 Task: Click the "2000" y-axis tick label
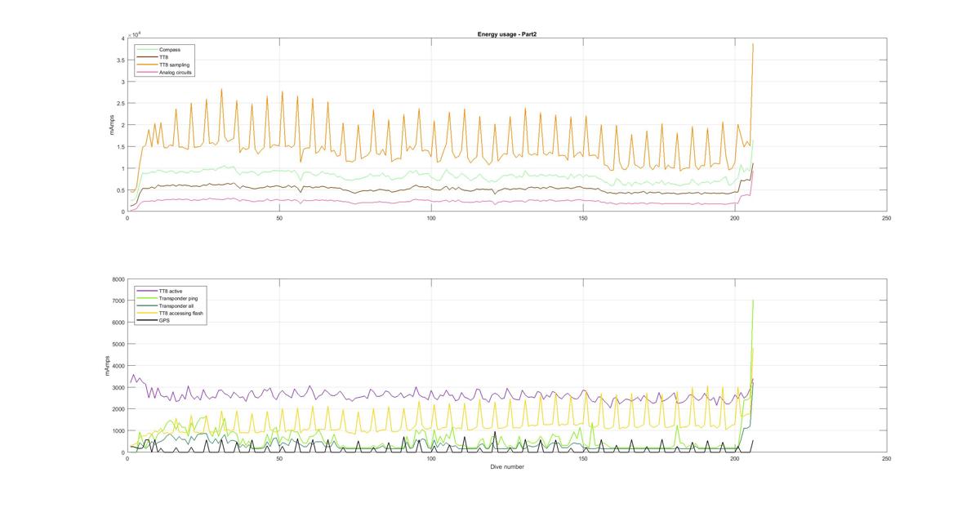pyautogui.click(x=118, y=409)
